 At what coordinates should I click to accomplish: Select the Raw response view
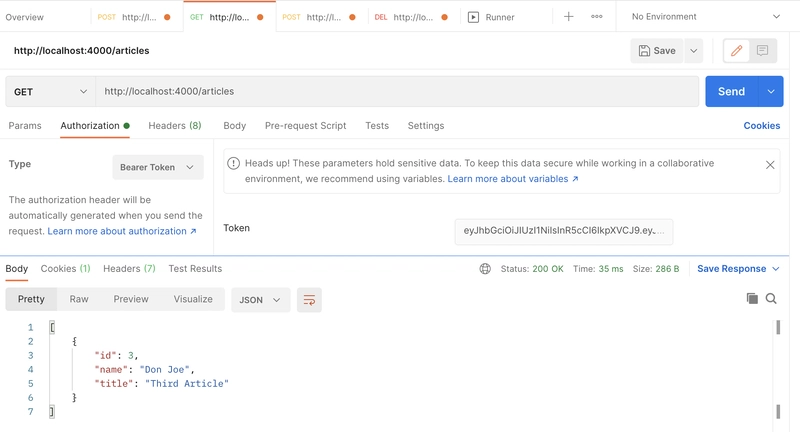point(79,299)
